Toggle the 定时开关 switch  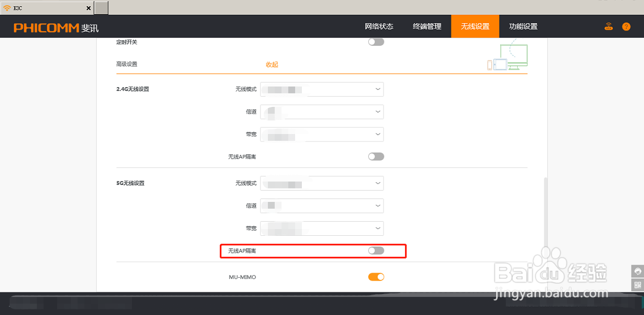pyautogui.click(x=376, y=42)
